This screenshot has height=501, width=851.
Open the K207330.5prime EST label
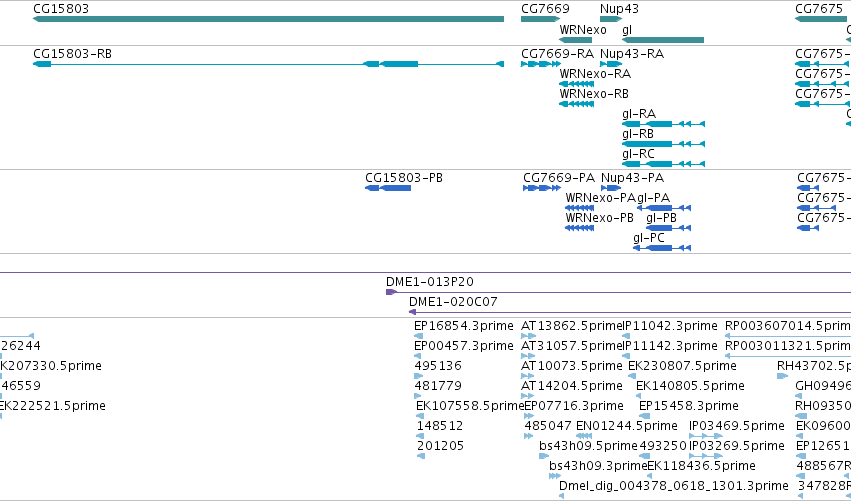click(50, 366)
